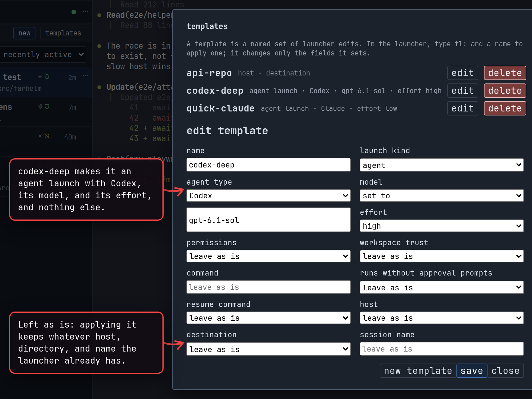This screenshot has height=399, width=532.
Task: Open the destination dropdown
Action: pos(268,349)
